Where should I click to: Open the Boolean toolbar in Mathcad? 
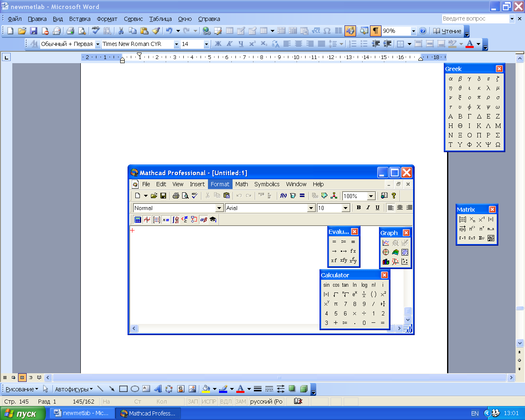[x=185, y=219]
